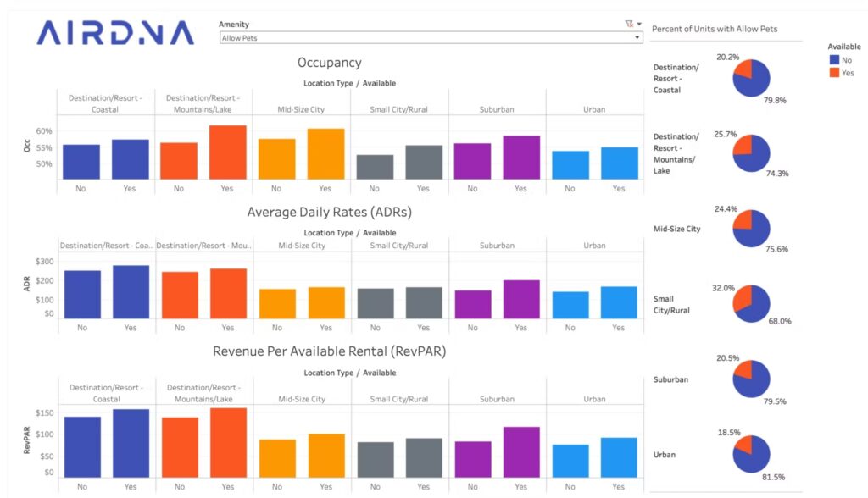Open the filter options caret beside clear-filter icon
Image resolution: width=868 pixels, height=498 pixels.
(x=639, y=24)
